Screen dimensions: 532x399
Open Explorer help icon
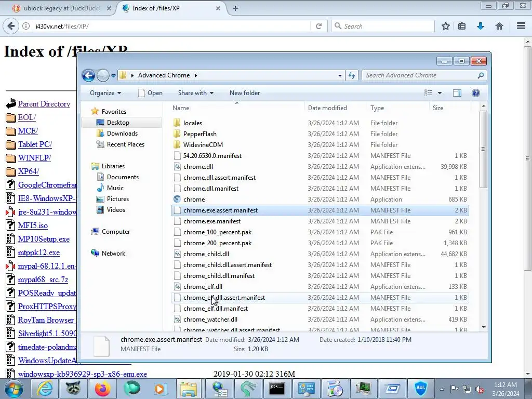[476, 93]
